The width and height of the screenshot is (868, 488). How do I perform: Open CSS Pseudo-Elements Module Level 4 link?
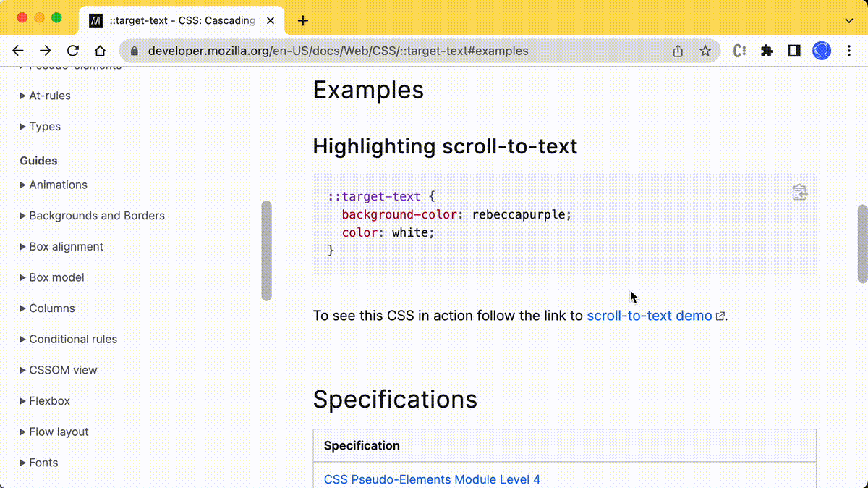(432, 479)
